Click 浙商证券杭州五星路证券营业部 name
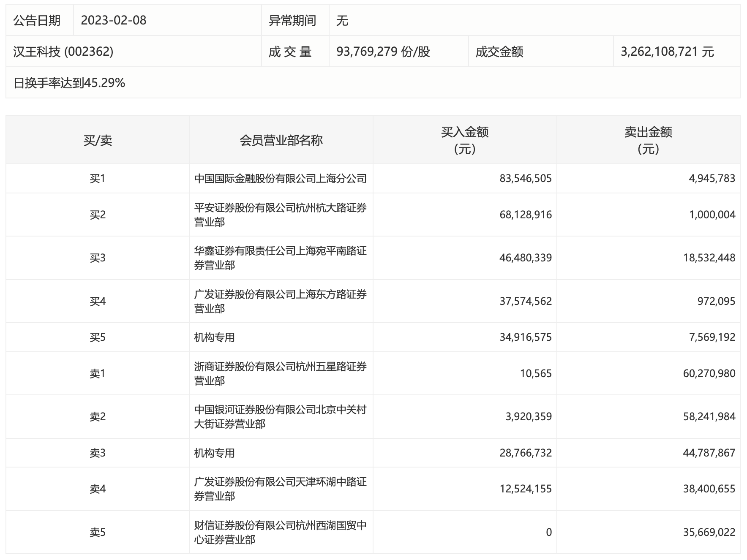Screen dimensions: 747x560 (280, 374)
